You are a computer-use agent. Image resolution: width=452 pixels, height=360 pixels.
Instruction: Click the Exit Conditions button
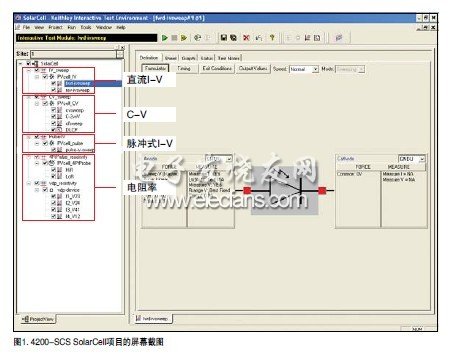pos(217,68)
